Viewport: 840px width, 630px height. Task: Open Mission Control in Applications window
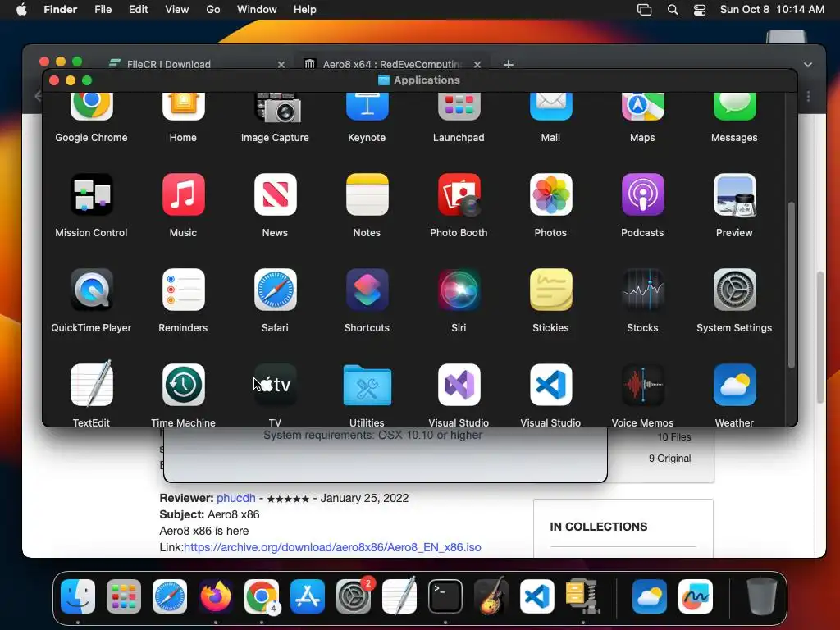(92, 194)
